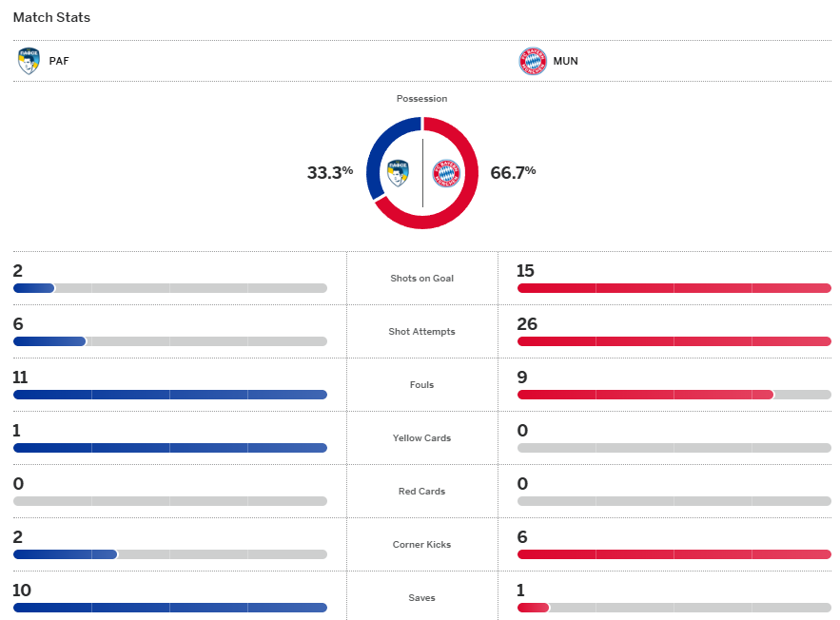Click the Match Stats heading
Viewport: 840px width, 620px height.
point(51,18)
